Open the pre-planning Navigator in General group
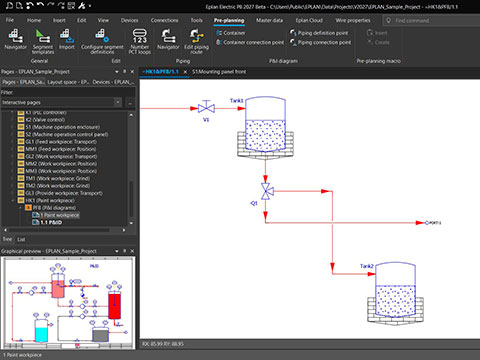The height and width of the screenshot is (360, 480). (15, 39)
